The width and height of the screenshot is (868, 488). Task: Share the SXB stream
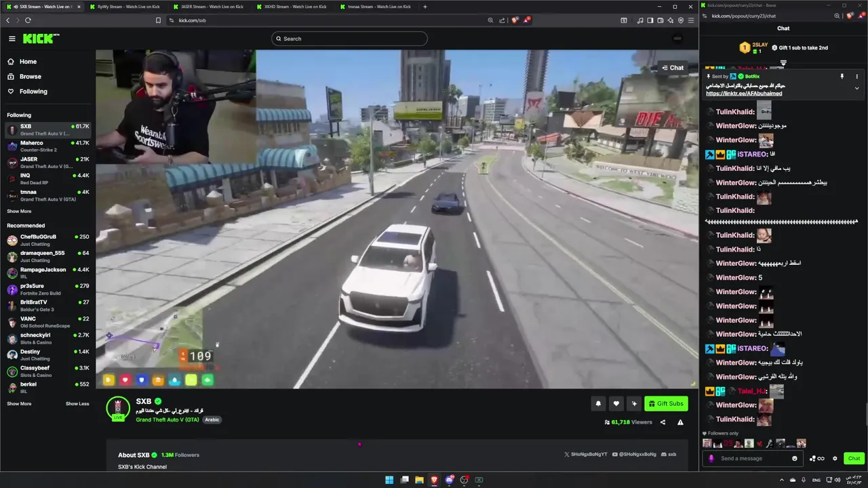click(663, 422)
